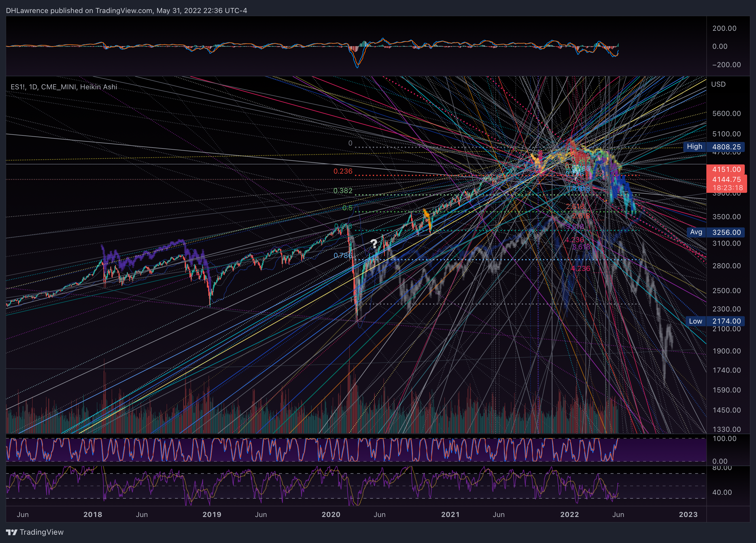The image size is (756, 543).
Task: Click the 2018 time axis label
Action: click(x=93, y=514)
